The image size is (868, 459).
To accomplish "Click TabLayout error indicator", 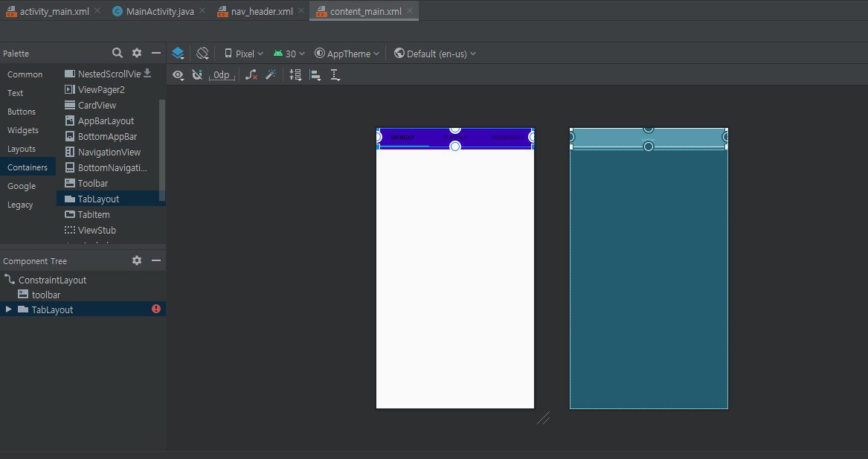I will tap(156, 309).
